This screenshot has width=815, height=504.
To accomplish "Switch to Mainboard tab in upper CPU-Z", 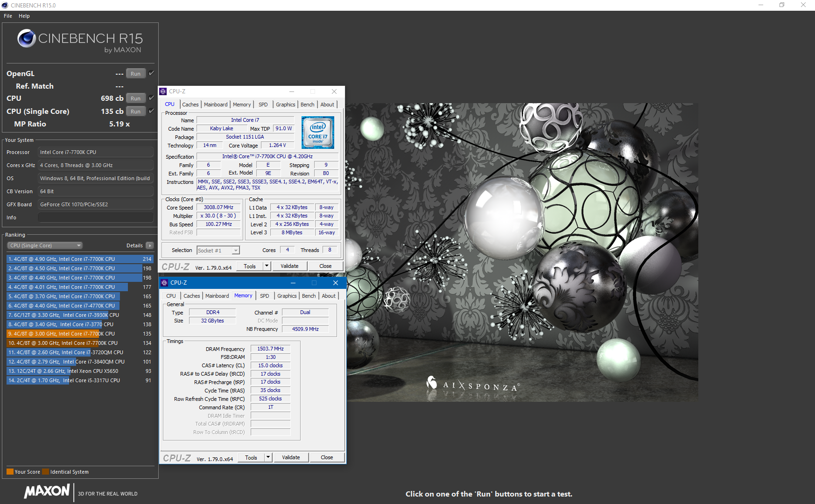I will tap(216, 105).
